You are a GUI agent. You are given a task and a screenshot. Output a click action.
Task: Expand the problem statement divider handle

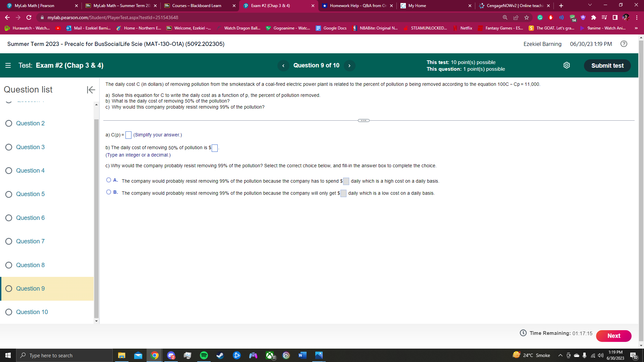(x=364, y=120)
